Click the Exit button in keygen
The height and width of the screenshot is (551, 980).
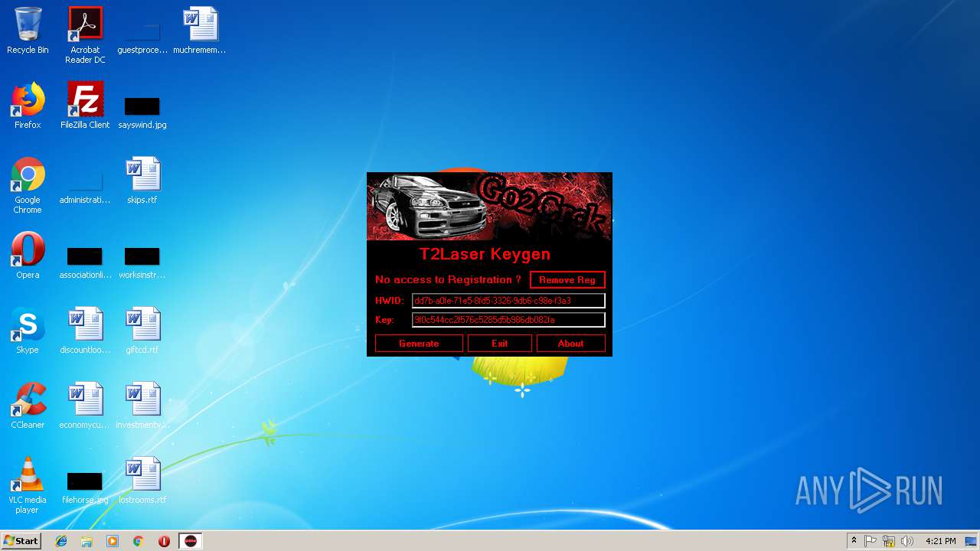click(500, 344)
